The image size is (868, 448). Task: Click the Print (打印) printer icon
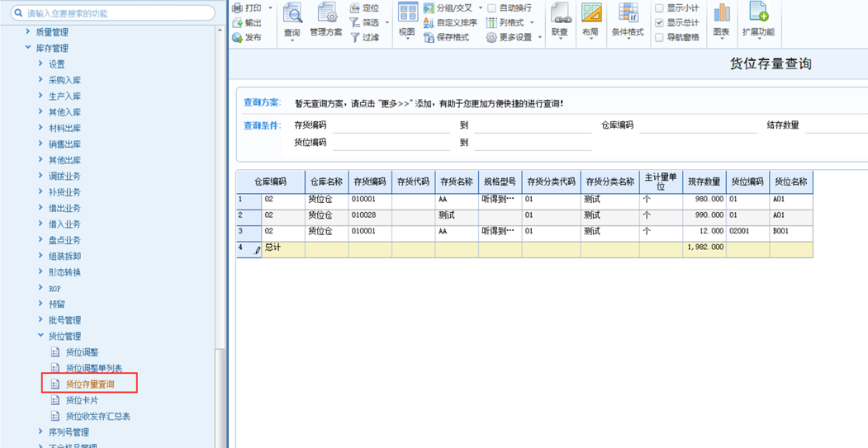[237, 7]
